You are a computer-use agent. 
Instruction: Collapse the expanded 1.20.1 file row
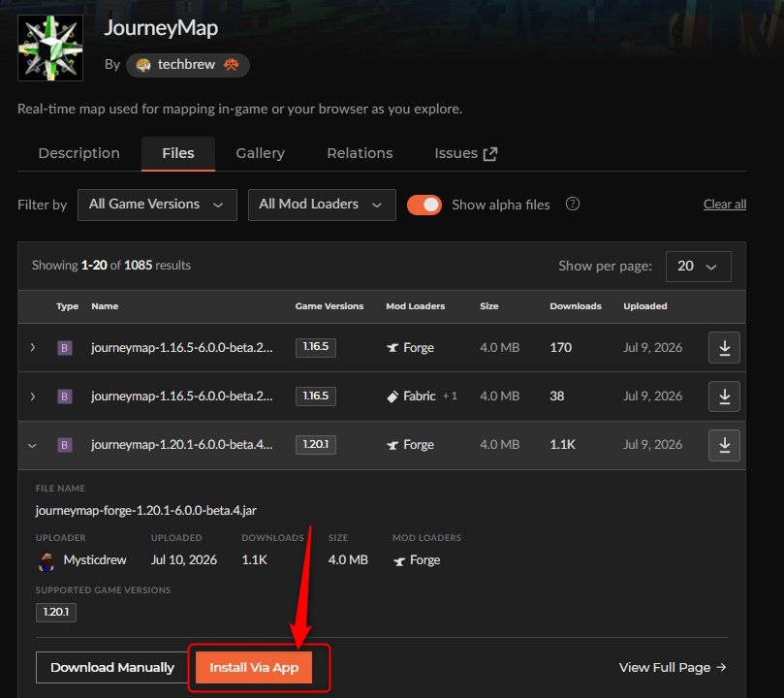(33, 445)
